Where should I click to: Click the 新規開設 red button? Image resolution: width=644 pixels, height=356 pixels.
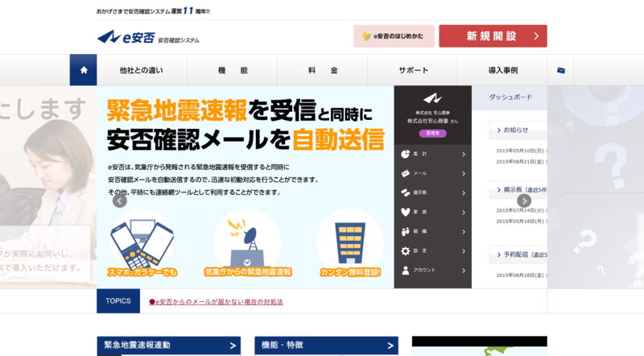click(493, 36)
